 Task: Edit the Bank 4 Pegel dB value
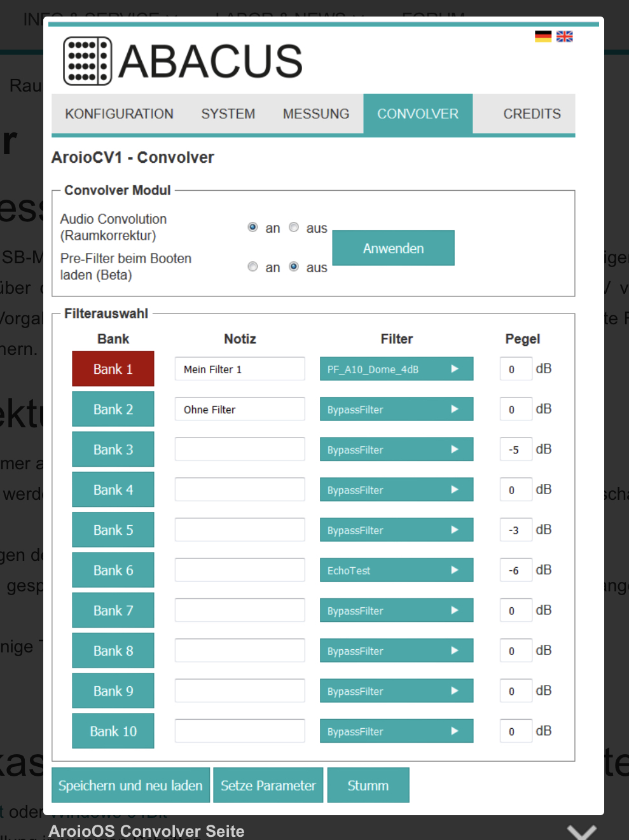coord(516,490)
